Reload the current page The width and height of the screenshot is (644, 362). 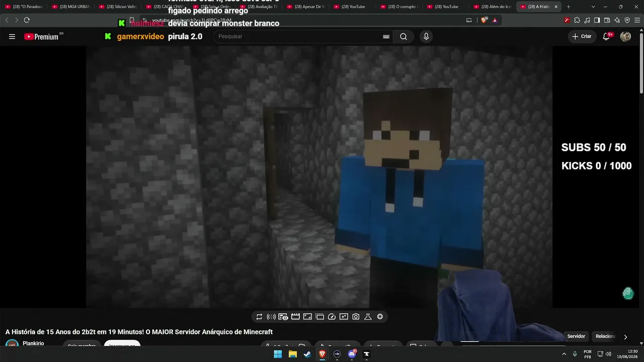27,20
